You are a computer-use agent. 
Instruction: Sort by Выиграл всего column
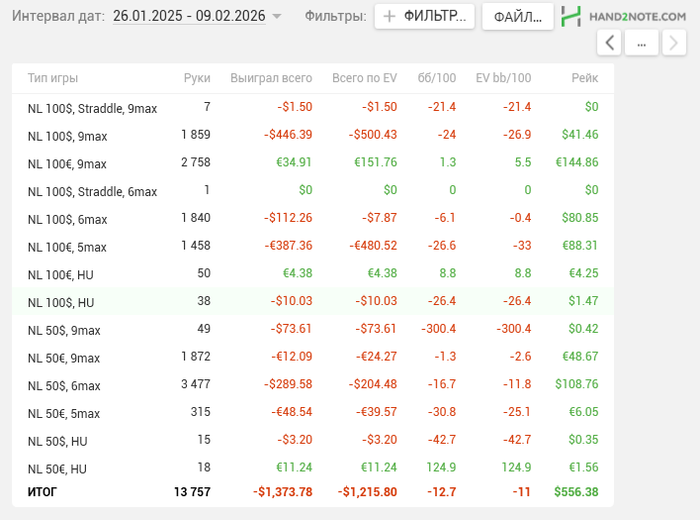click(x=271, y=78)
